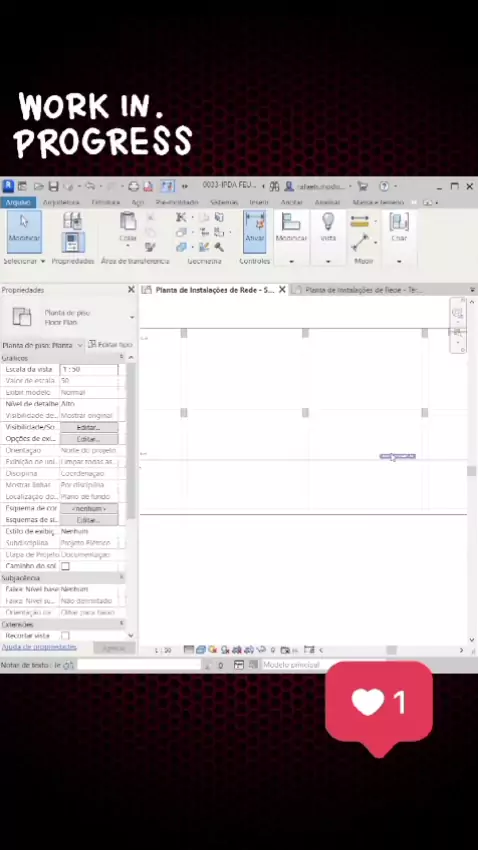Click the print icon in quick access toolbar
This screenshot has height=850, width=478.
point(133,186)
